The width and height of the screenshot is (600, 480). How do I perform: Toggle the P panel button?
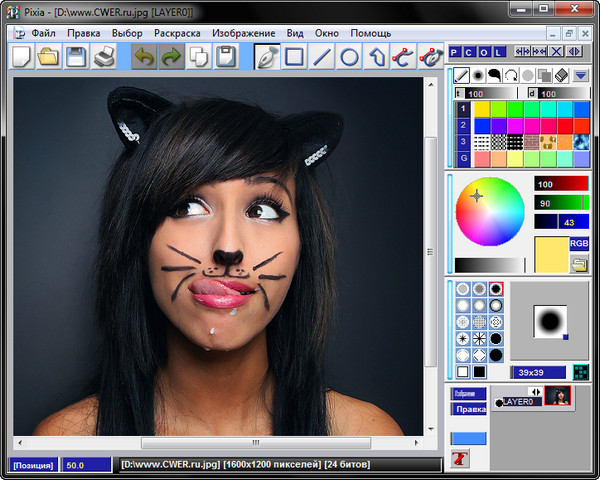(455, 52)
